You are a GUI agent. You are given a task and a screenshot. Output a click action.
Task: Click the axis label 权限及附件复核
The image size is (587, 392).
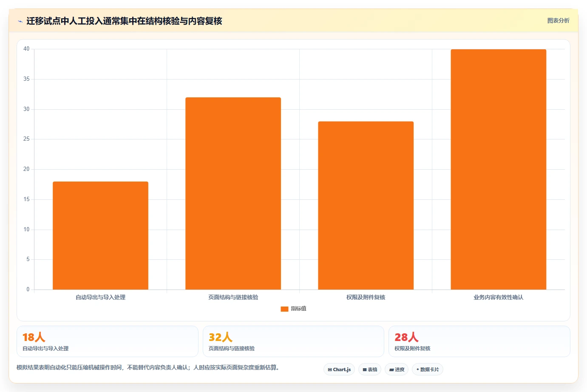pyautogui.click(x=366, y=297)
